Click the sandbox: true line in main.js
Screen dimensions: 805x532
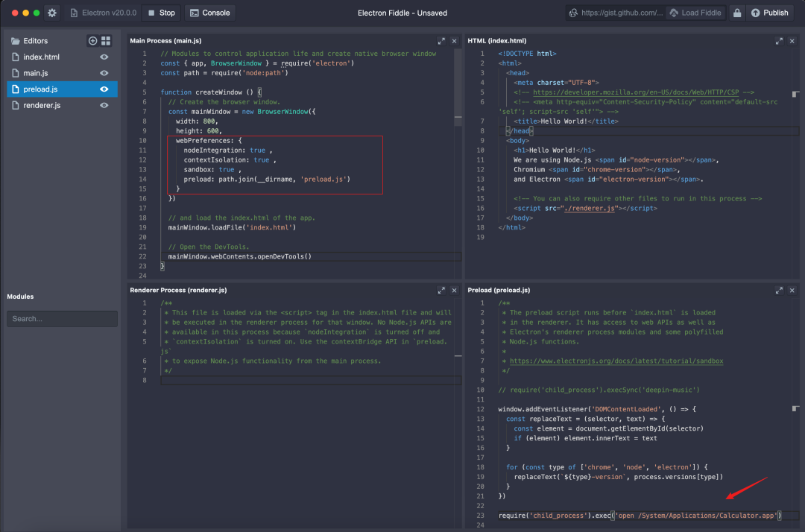(x=212, y=170)
